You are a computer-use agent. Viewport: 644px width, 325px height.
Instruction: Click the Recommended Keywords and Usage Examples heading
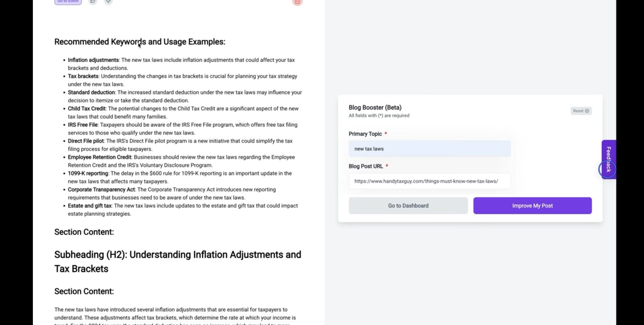[140, 42]
